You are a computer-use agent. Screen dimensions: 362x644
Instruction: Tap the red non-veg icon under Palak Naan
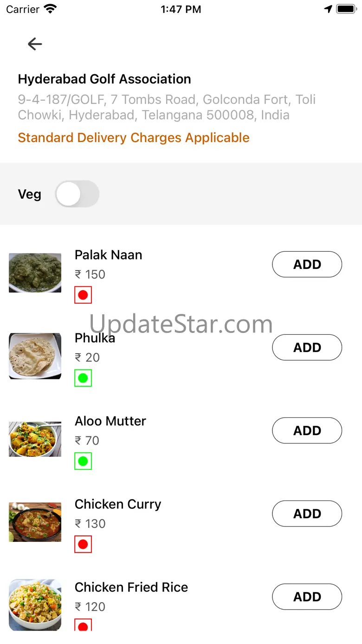click(83, 295)
